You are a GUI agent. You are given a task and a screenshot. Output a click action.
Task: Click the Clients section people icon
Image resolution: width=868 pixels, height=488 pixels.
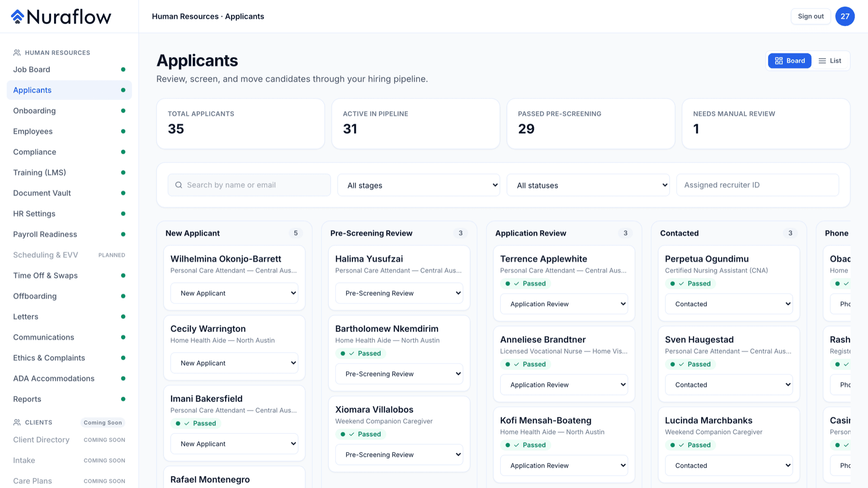[x=17, y=422]
